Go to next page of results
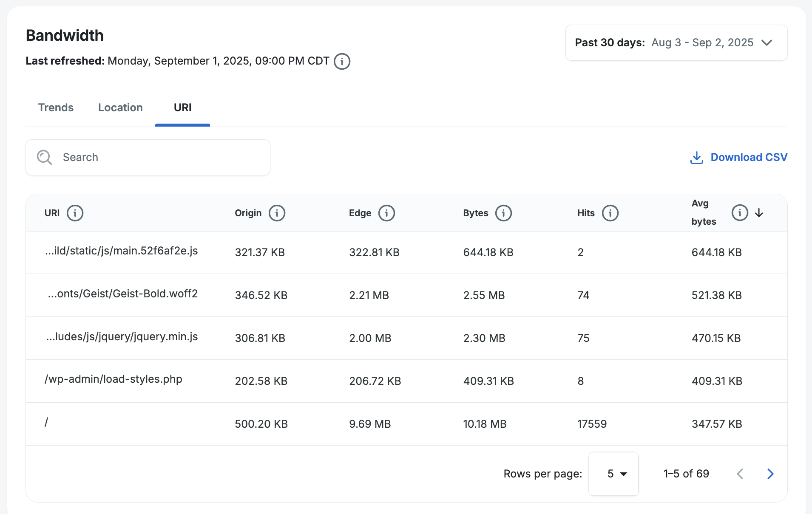Image resolution: width=812 pixels, height=514 pixels. (x=770, y=474)
